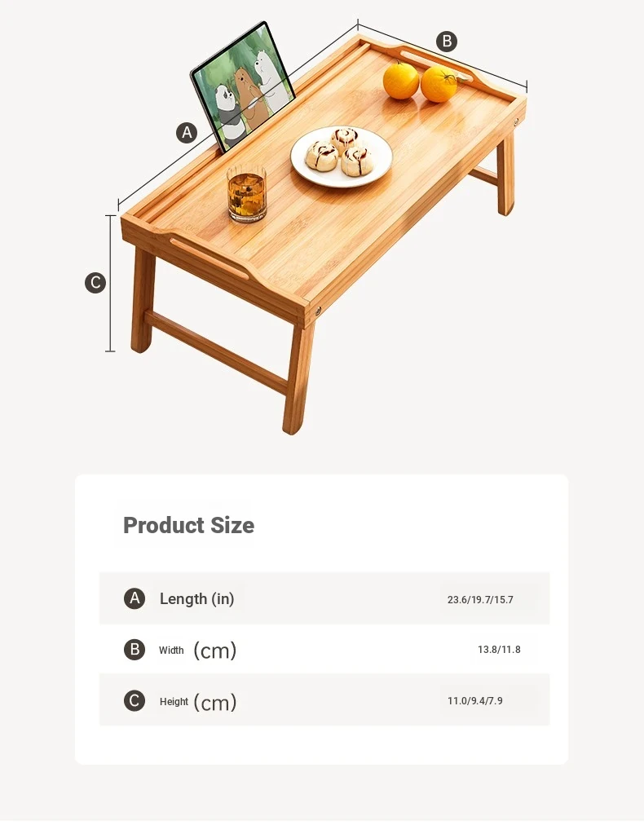Click the B marker on the tray diagram
The height and width of the screenshot is (825, 644).
(447, 42)
